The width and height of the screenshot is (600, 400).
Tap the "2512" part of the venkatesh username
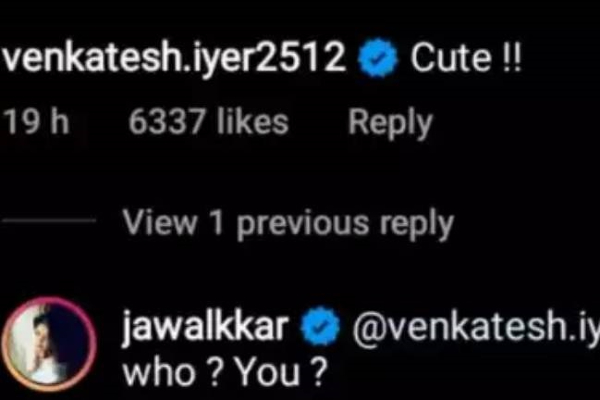[x=301, y=57]
